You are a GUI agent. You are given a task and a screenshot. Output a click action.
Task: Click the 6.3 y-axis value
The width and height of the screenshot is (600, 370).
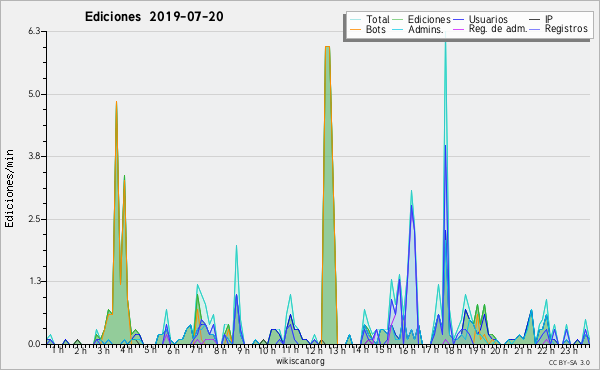34,31
